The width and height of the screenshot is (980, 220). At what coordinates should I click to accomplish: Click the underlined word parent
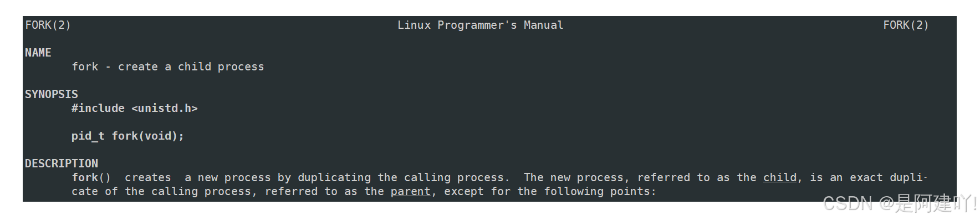click(411, 191)
